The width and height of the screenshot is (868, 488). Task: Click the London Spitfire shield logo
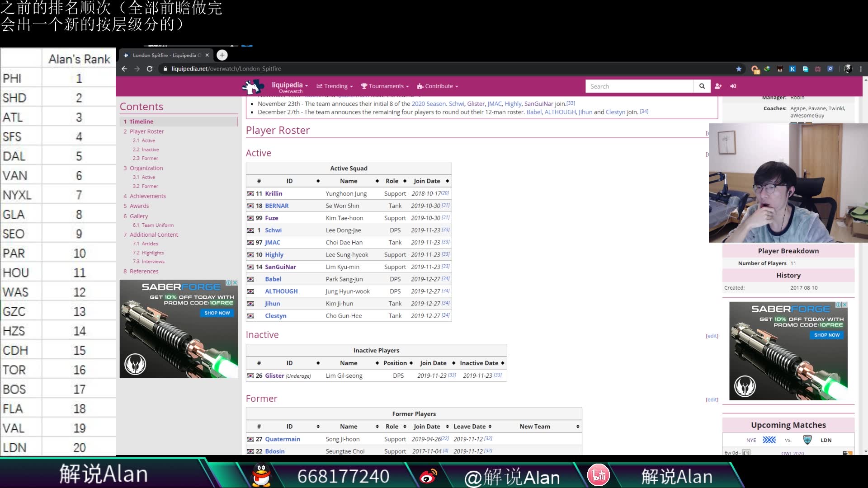click(x=807, y=440)
